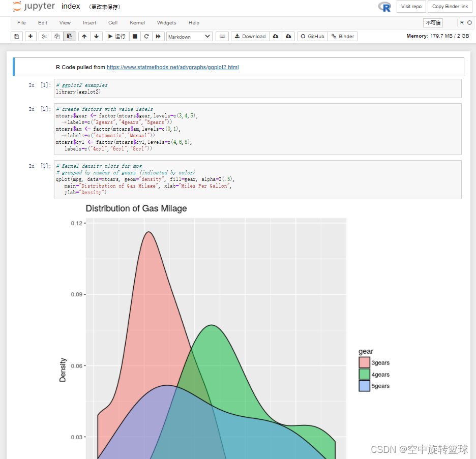Click inside the library(ggplot2) code cell
476x459 pixels.
pos(257,88)
